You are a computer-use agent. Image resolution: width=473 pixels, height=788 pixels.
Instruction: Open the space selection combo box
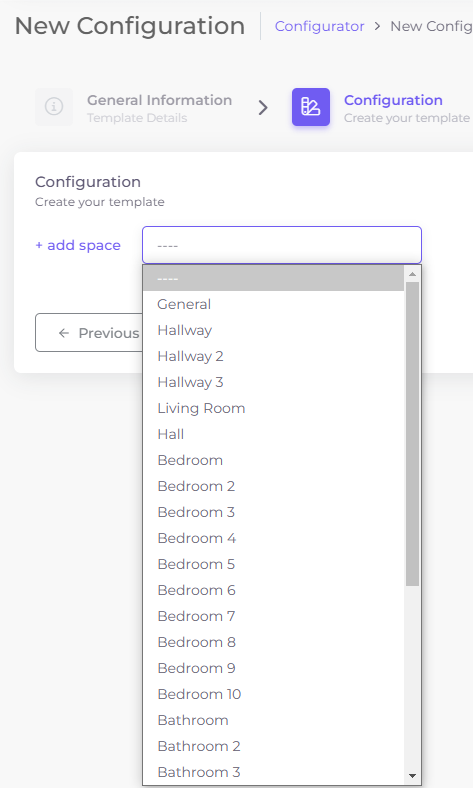(281, 245)
